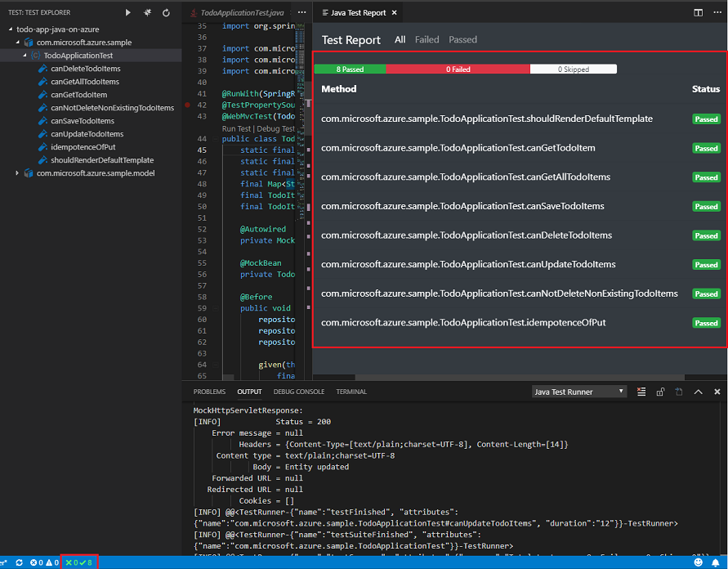Click the debug icon in Test Explorer title bar
The width and height of the screenshot is (728, 569).
[148, 12]
